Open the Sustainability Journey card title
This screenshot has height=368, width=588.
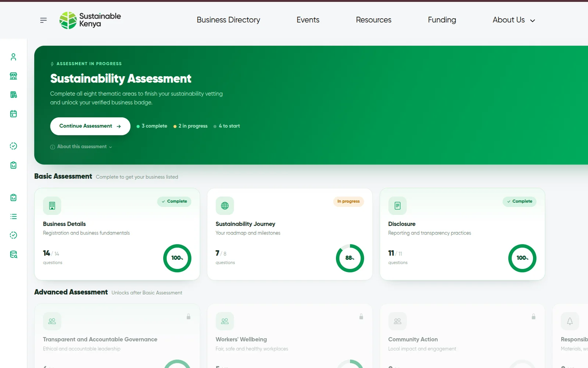245,224
